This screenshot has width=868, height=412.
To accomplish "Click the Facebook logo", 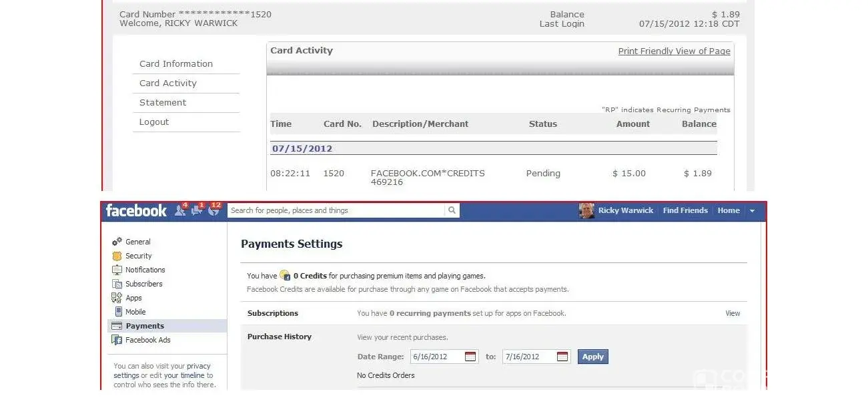I will 136,210.
